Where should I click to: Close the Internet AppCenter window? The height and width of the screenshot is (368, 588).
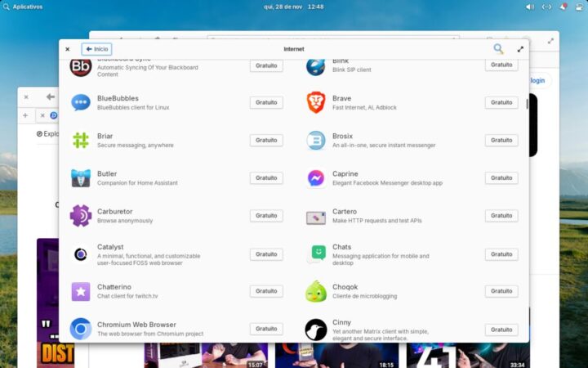[68, 49]
